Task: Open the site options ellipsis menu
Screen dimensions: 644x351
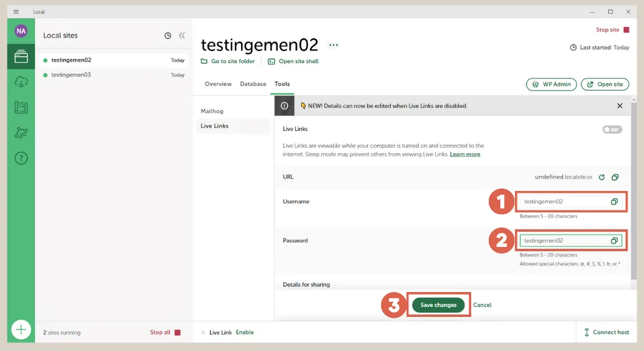Action: click(333, 45)
